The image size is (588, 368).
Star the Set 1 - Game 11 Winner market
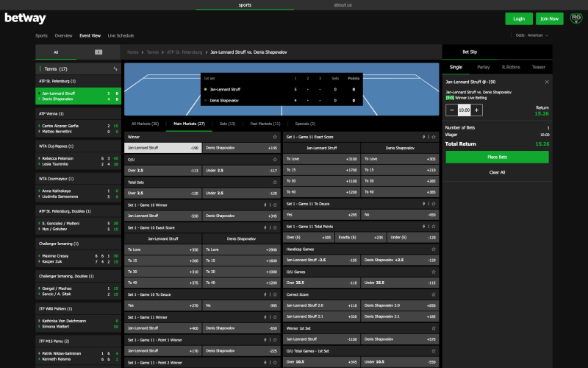[275, 317]
